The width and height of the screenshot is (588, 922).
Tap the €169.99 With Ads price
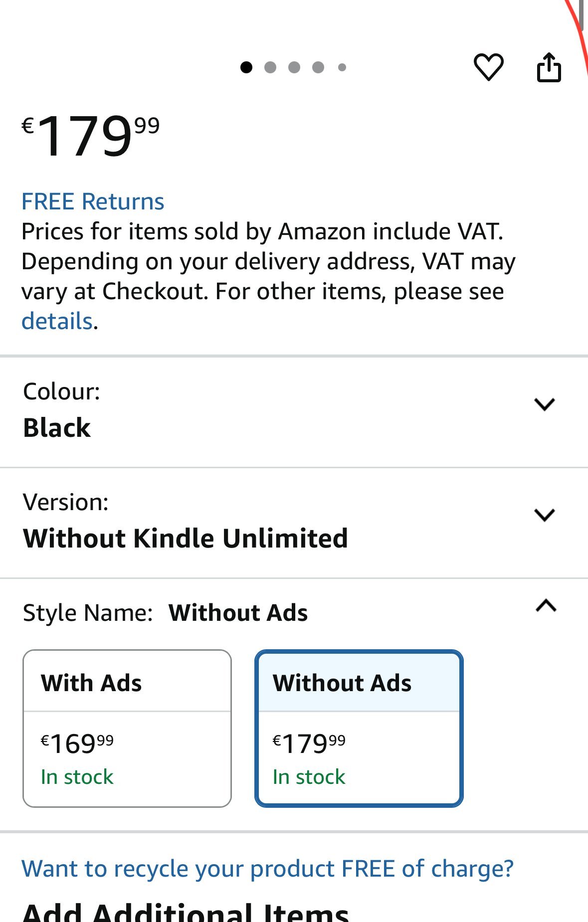click(77, 743)
